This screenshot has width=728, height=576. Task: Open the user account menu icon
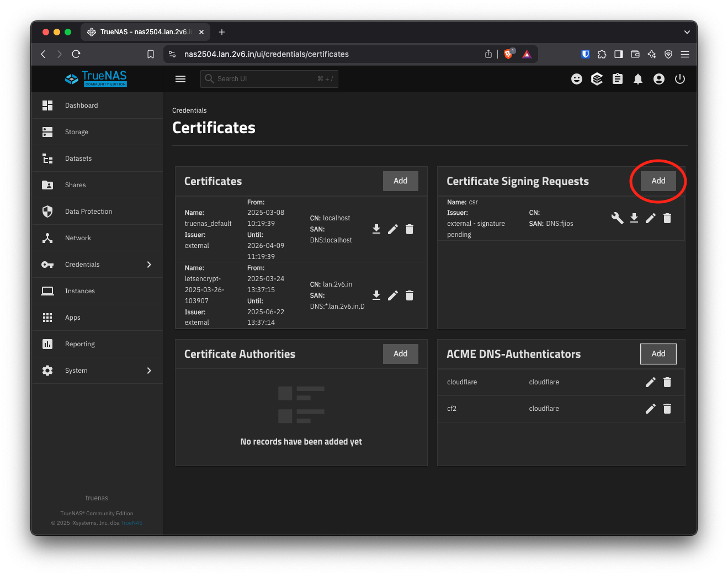point(659,79)
